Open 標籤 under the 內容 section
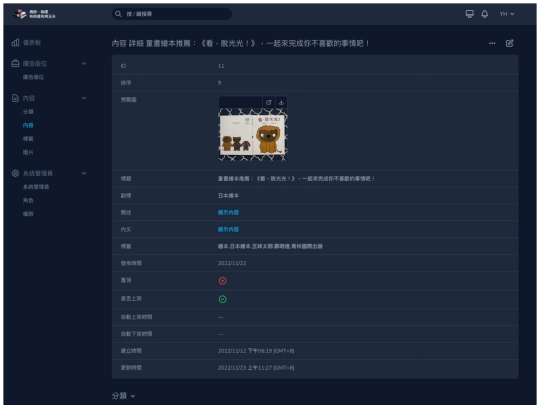Viewport: 540px width, 405px height. click(28, 139)
